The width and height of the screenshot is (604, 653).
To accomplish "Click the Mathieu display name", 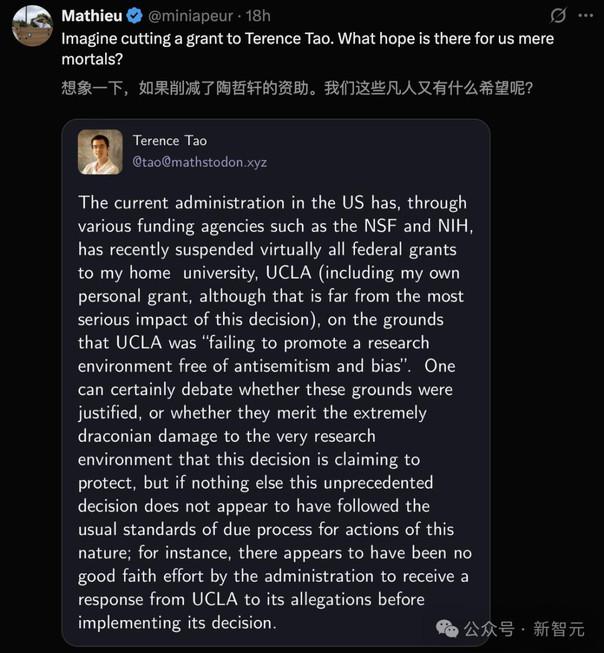I will point(92,16).
